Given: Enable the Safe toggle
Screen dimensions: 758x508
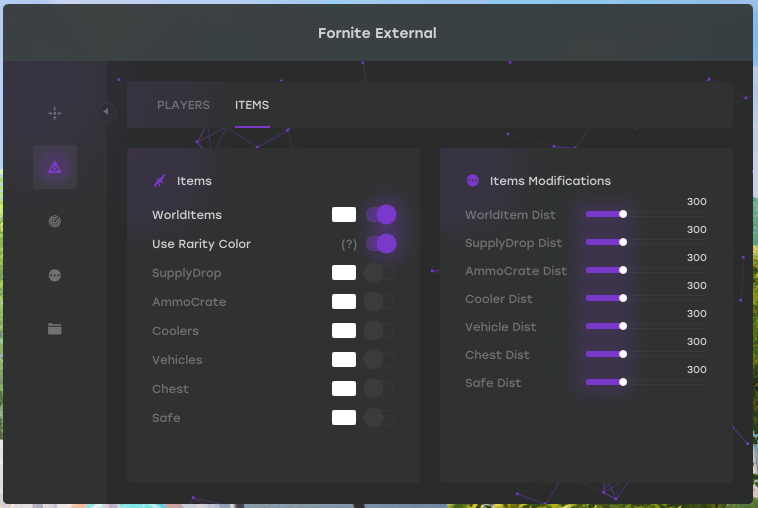Looking at the screenshot, I should coord(379,418).
